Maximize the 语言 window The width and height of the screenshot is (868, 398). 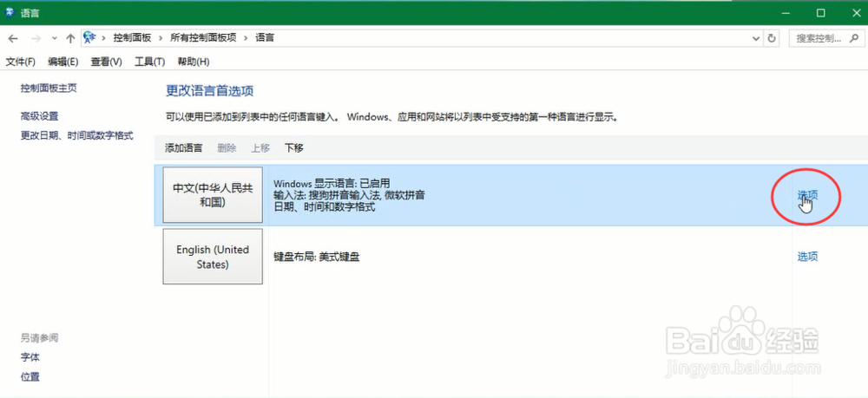[x=821, y=13]
